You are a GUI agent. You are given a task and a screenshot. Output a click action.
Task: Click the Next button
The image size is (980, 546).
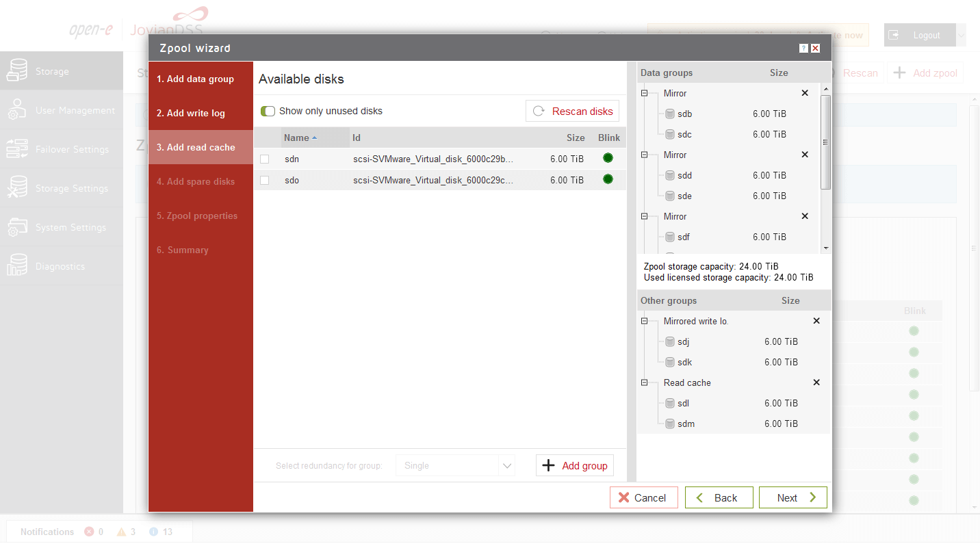click(x=792, y=497)
